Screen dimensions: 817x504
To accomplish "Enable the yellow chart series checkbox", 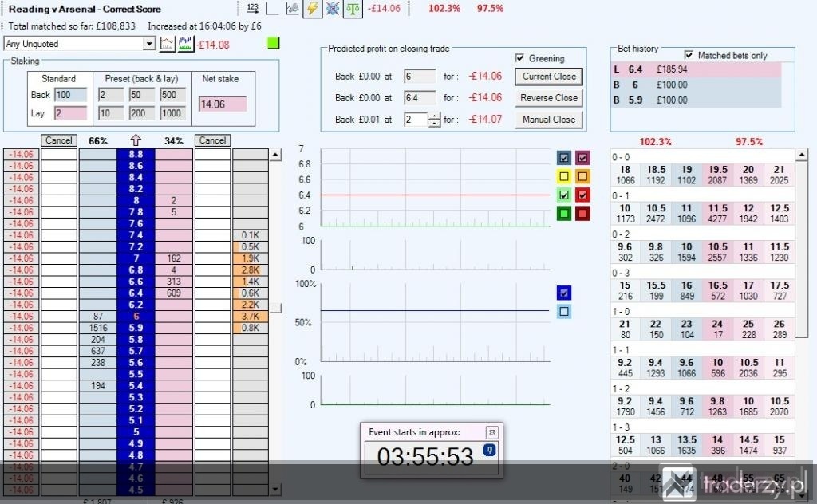I will [x=564, y=176].
